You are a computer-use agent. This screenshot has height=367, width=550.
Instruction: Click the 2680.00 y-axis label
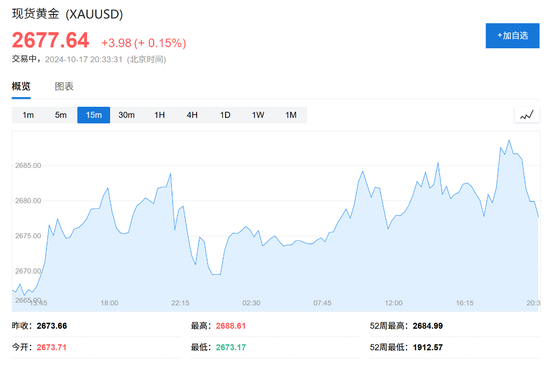coord(28,201)
